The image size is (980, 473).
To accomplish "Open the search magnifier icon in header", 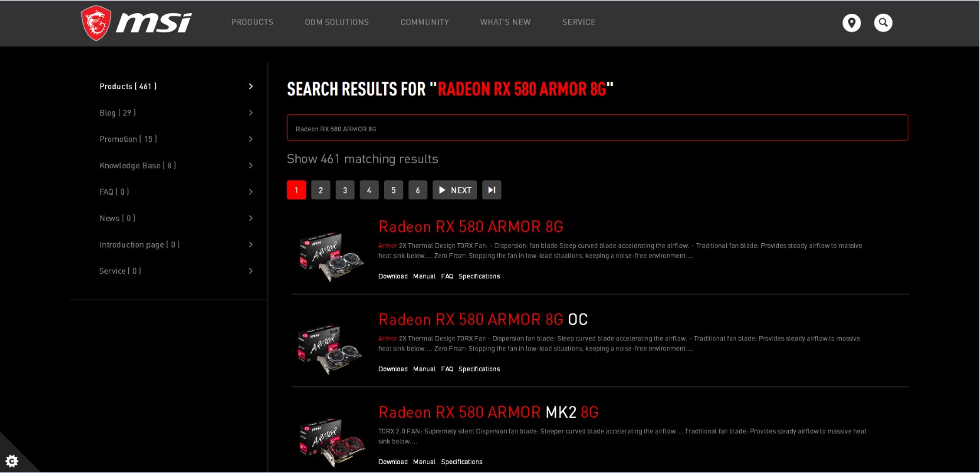I will 883,23.
